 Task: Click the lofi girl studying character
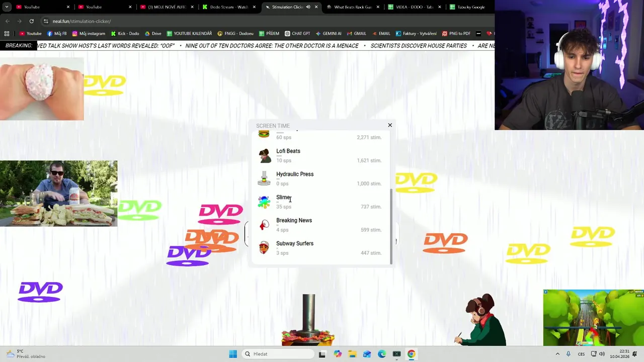pyautogui.click(x=481, y=320)
